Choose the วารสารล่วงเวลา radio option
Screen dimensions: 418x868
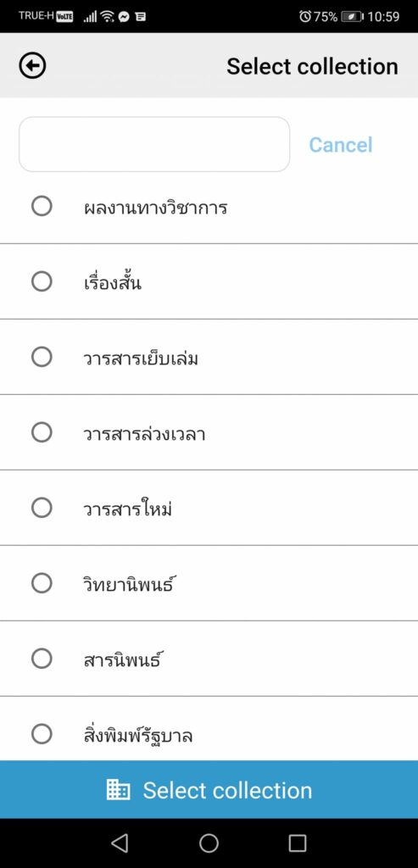(x=42, y=432)
